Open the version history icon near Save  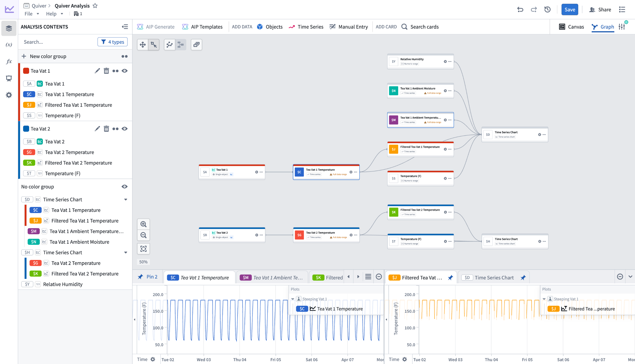(x=547, y=9)
